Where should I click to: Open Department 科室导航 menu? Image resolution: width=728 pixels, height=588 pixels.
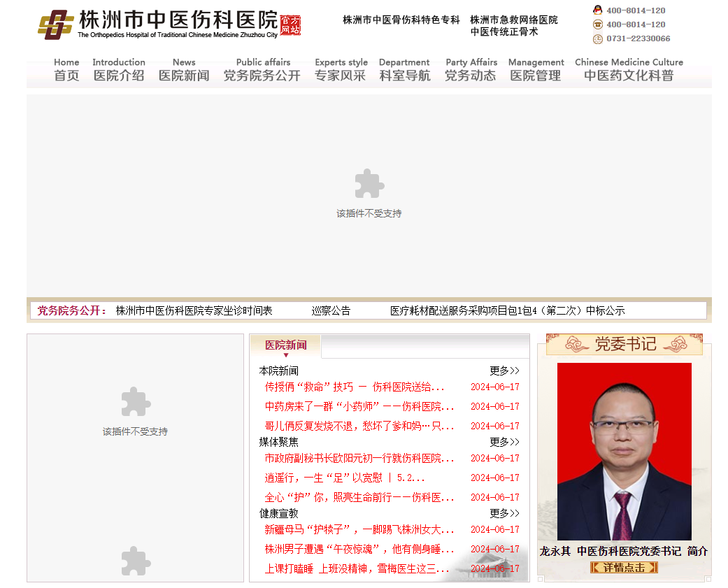tap(404, 70)
